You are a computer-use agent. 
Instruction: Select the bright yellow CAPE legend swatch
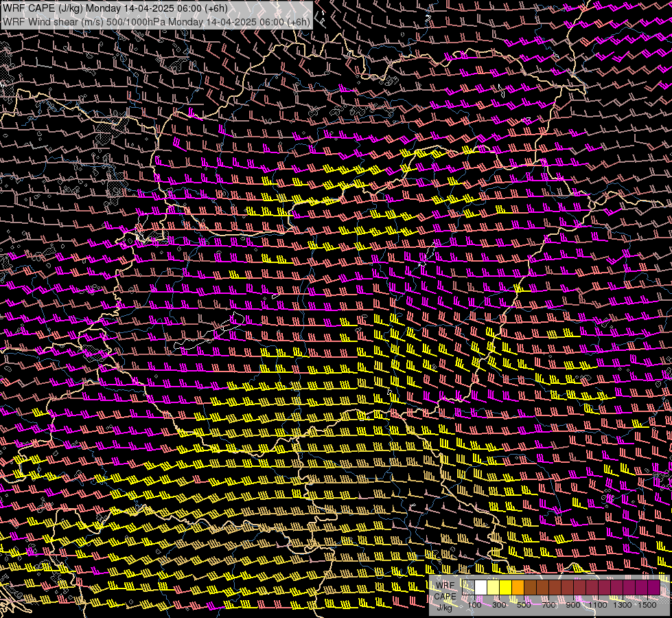click(506, 587)
